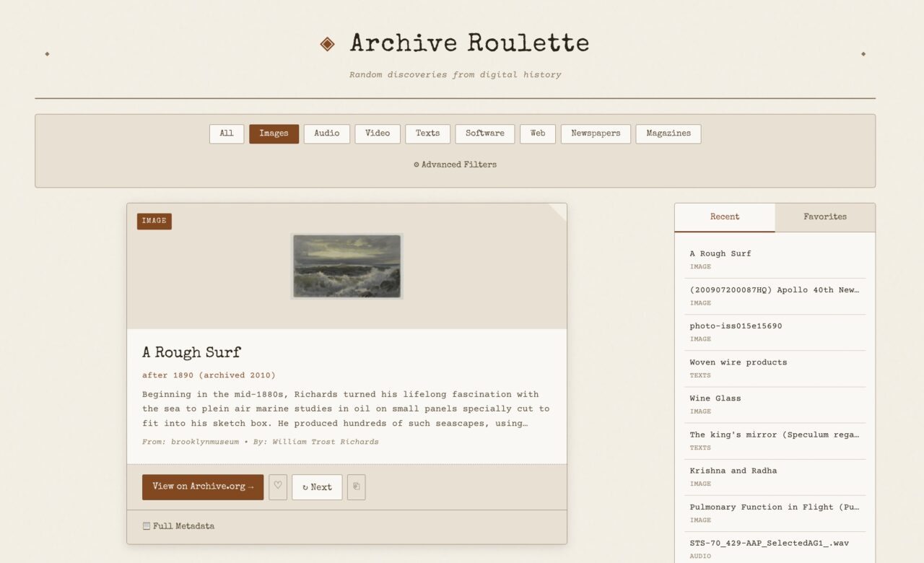Toggle the Audio filter on
The image size is (924, 563).
click(326, 134)
